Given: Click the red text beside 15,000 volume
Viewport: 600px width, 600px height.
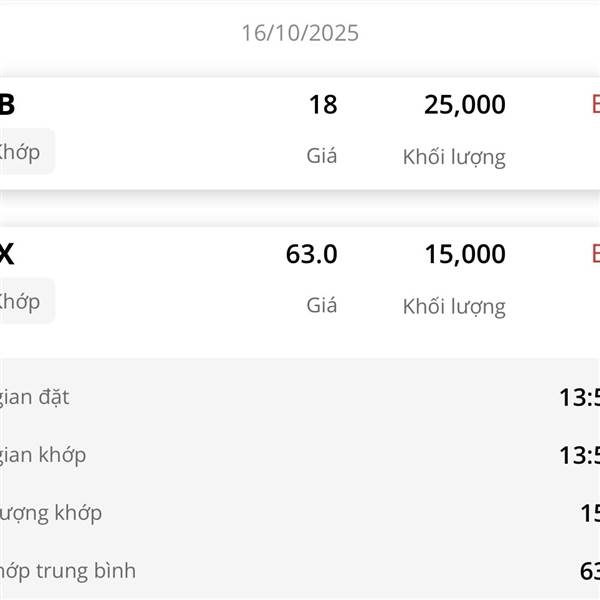Looking at the screenshot, I should [595, 254].
